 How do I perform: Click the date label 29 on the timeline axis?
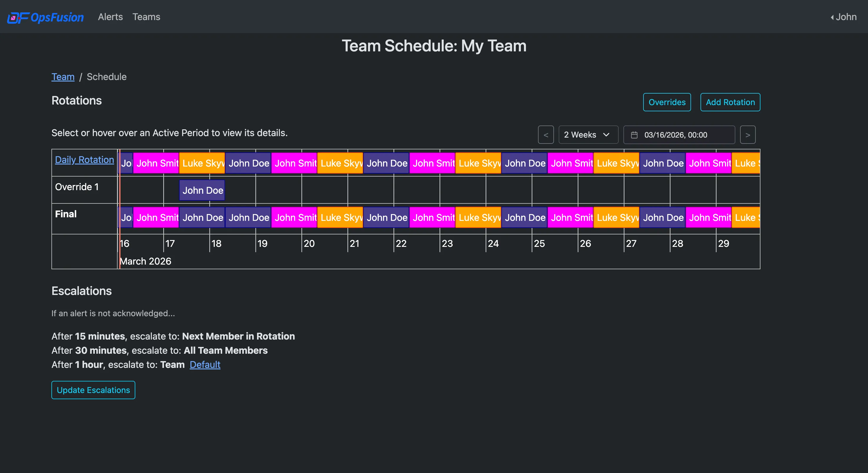pos(724,243)
